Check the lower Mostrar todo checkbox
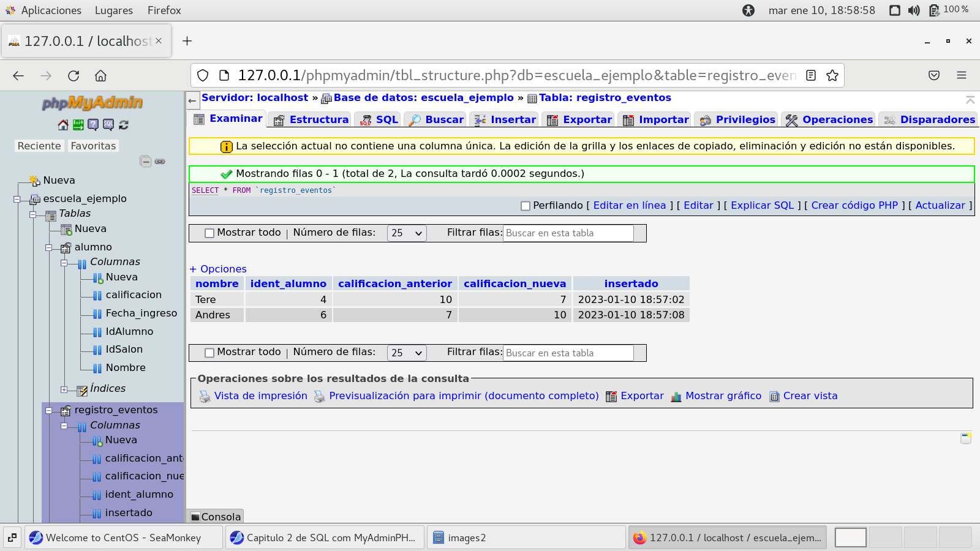Viewport: 980px width, 551px height. tap(209, 353)
